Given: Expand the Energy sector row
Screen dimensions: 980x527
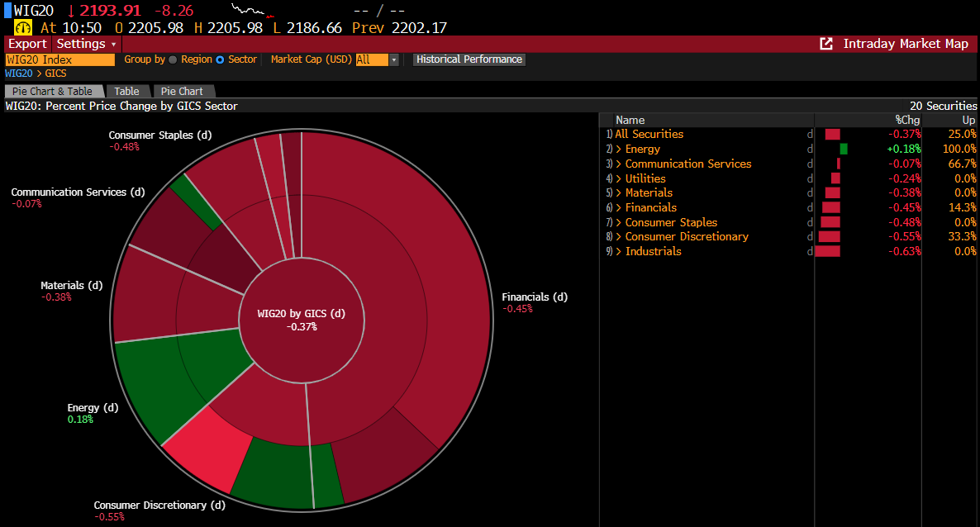Looking at the screenshot, I should pyautogui.click(x=618, y=149).
